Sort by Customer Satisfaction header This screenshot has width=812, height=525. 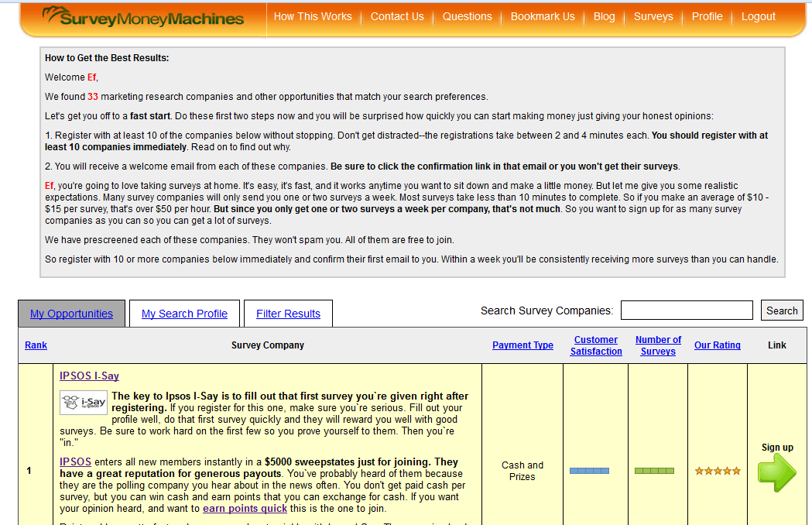[x=596, y=345]
